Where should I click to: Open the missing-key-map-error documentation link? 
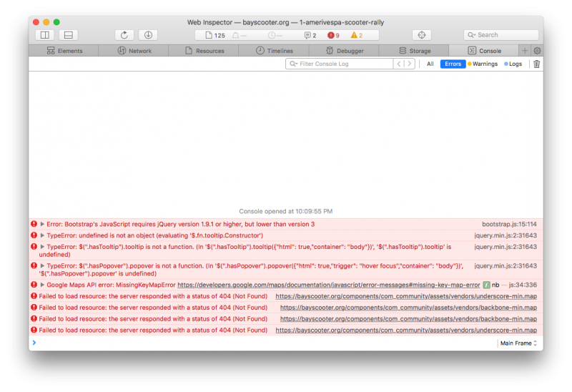coord(329,285)
